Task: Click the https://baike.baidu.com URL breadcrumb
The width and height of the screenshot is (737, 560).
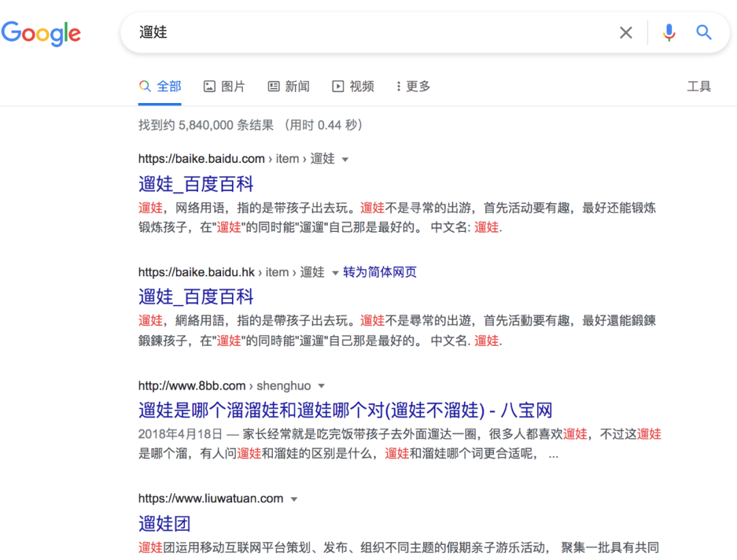Action: [236, 159]
